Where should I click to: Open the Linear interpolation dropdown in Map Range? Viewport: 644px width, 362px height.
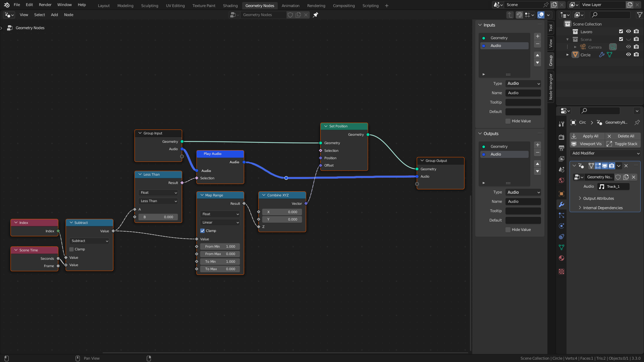pyautogui.click(x=220, y=222)
